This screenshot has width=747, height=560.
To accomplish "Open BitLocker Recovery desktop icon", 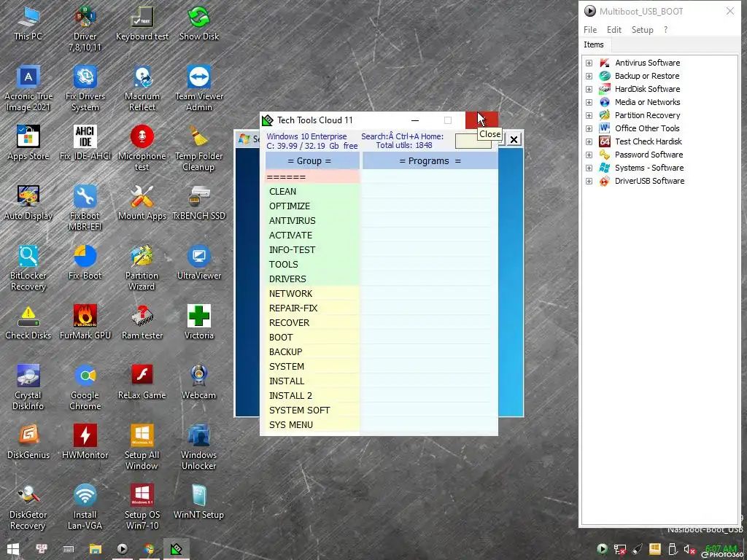I will tap(28, 268).
